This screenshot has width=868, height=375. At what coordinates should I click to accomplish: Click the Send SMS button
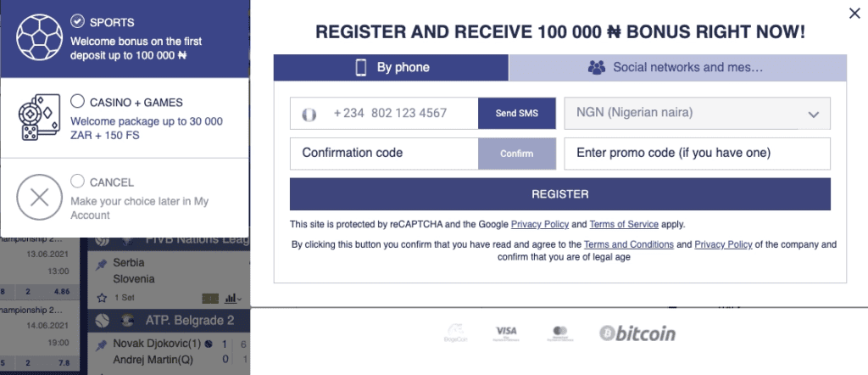[x=517, y=114]
